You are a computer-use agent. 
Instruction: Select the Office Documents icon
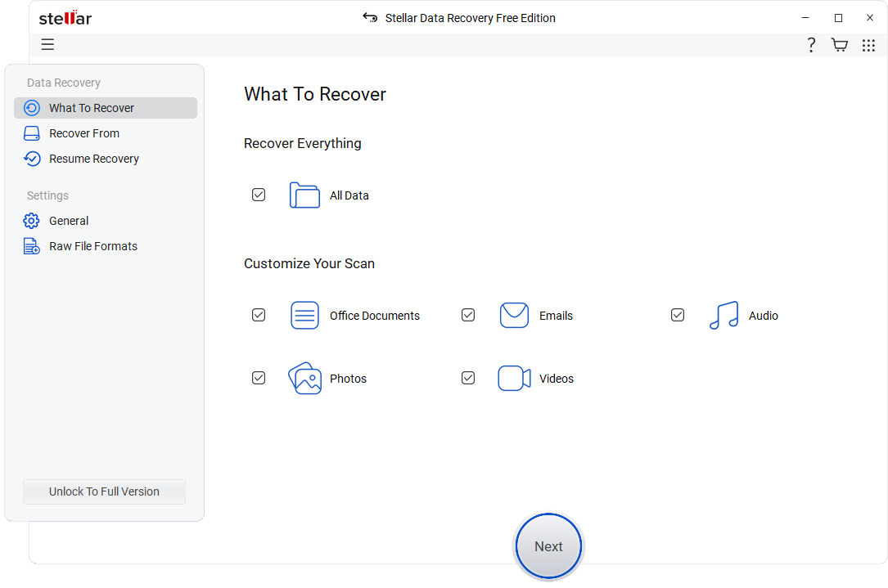pyautogui.click(x=304, y=315)
